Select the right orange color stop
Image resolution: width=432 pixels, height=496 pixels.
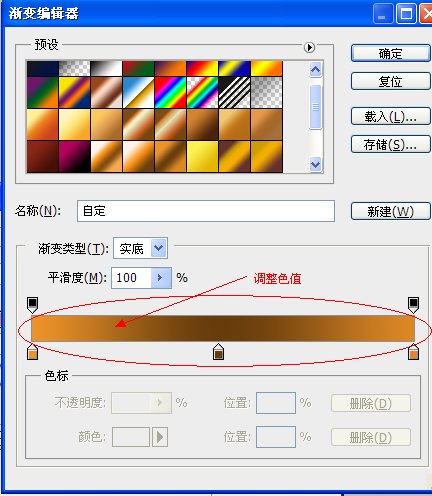tap(413, 352)
